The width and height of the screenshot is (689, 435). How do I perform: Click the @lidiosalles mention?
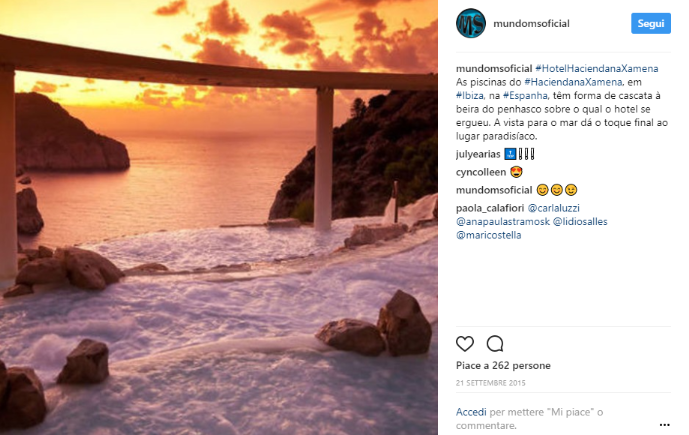578,221
